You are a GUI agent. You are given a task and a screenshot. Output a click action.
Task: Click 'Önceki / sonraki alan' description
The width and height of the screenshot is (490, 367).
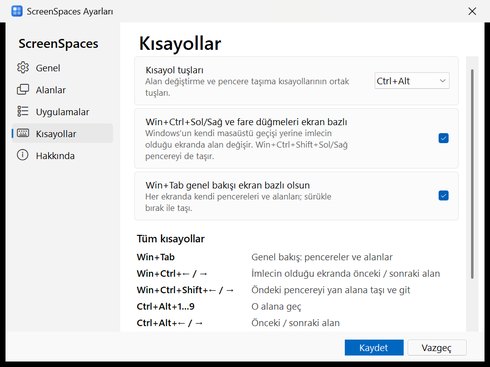[x=295, y=323]
